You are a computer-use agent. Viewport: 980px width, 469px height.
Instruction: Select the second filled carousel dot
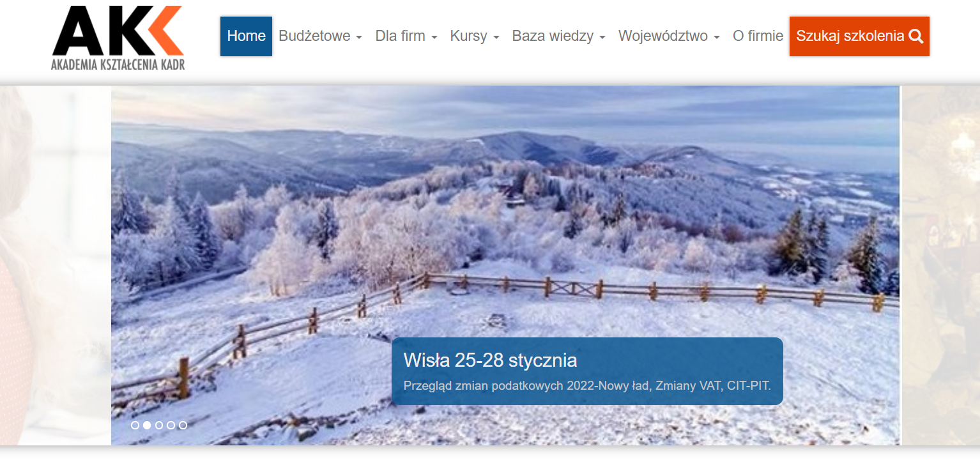[x=147, y=425]
